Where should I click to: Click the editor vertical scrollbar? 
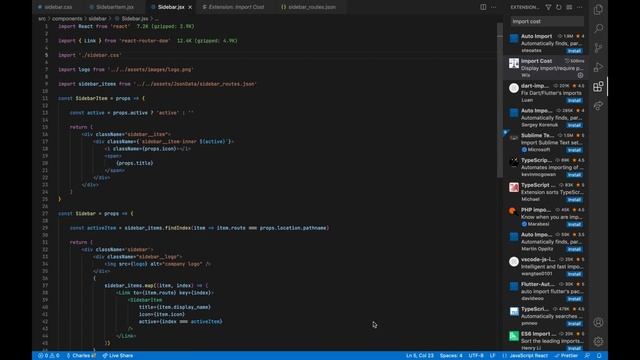[x=500, y=100]
